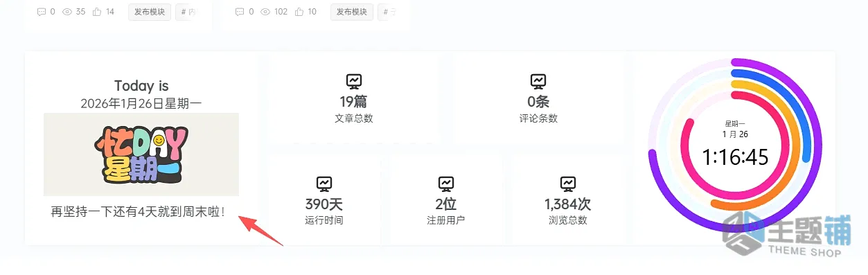Click the eye views icon showing 35

pos(68,12)
